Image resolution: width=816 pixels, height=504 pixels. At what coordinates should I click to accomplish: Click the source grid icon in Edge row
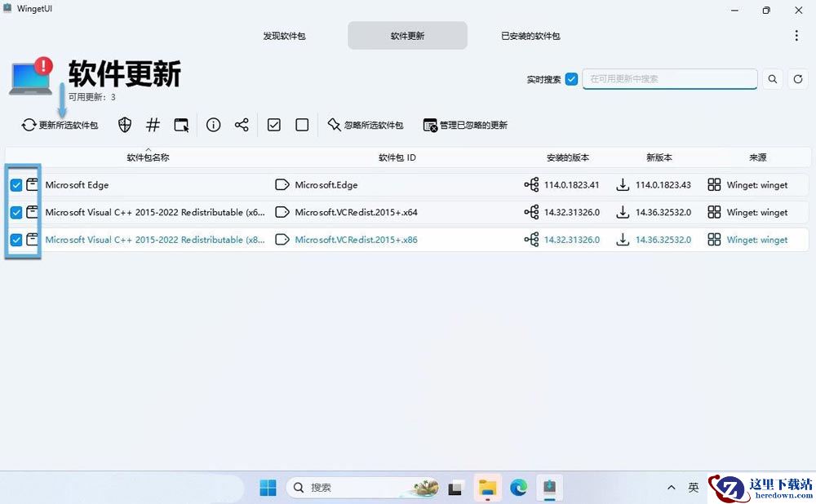(715, 184)
